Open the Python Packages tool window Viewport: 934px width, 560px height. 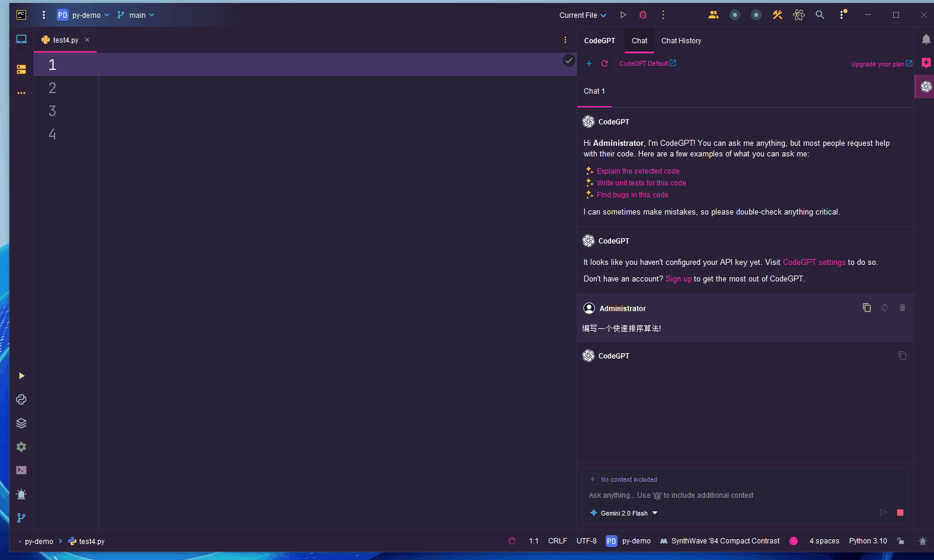(21, 423)
